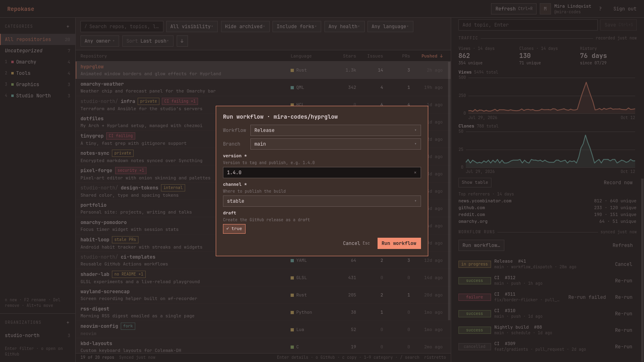The height and width of the screenshot is (362, 644).
Task: Open the Branch dropdown showing main
Action: [x=336, y=144]
